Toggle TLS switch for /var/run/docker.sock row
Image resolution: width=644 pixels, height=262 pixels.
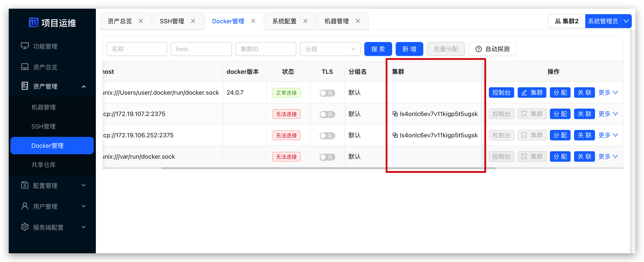click(x=327, y=157)
